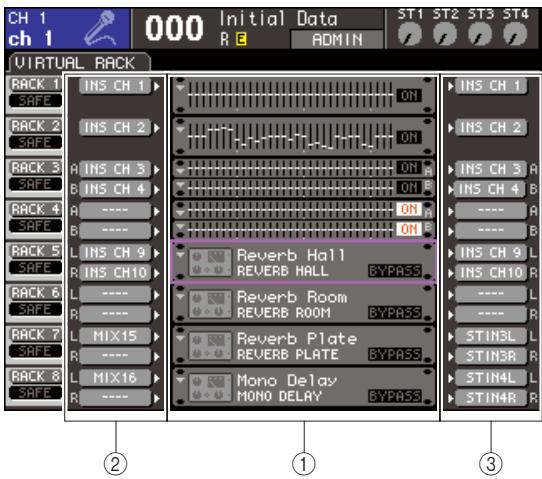The height and width of the screenshot is (479, 542).
Task: Toggle BYPASS on Reverb Plate
Action: 395,355
